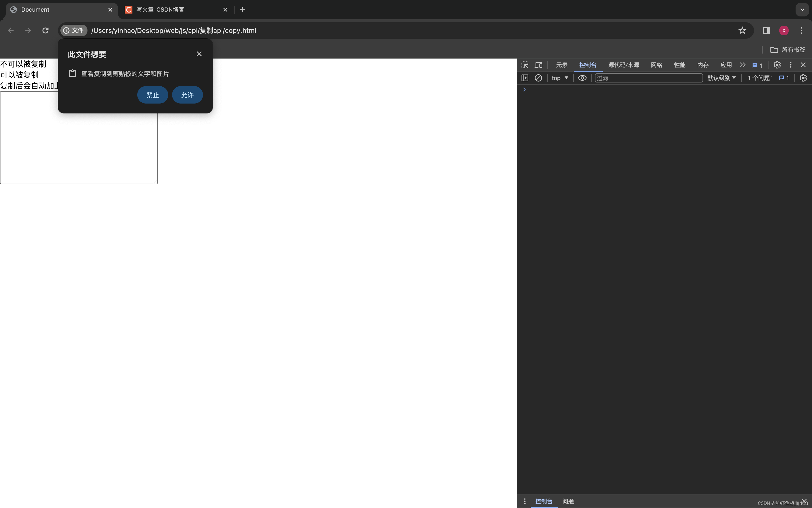This screenshot has height=508, width=812.
Task: Open DevTools settings gear in the top bar
Action: point(777,65)
